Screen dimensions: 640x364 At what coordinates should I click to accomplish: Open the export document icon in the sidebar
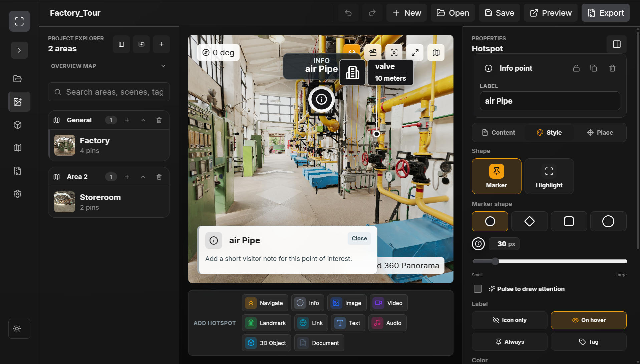point(18,171)
